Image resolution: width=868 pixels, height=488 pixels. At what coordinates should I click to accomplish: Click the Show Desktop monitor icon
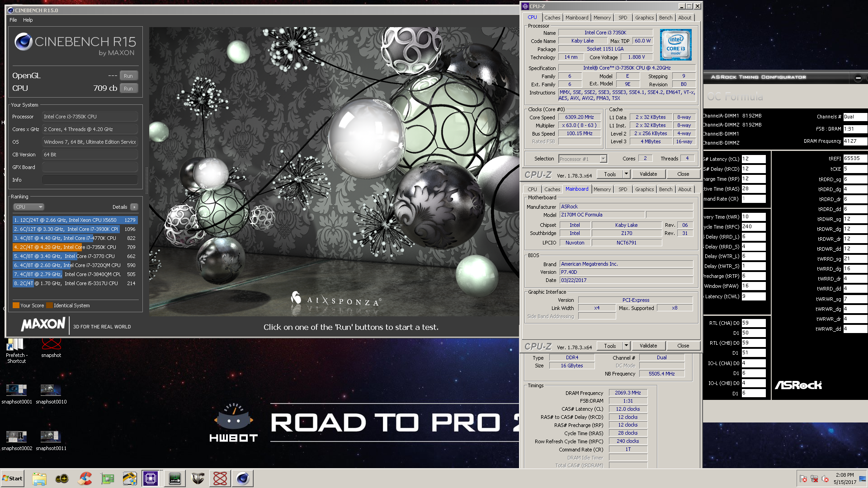coord(863,479)
